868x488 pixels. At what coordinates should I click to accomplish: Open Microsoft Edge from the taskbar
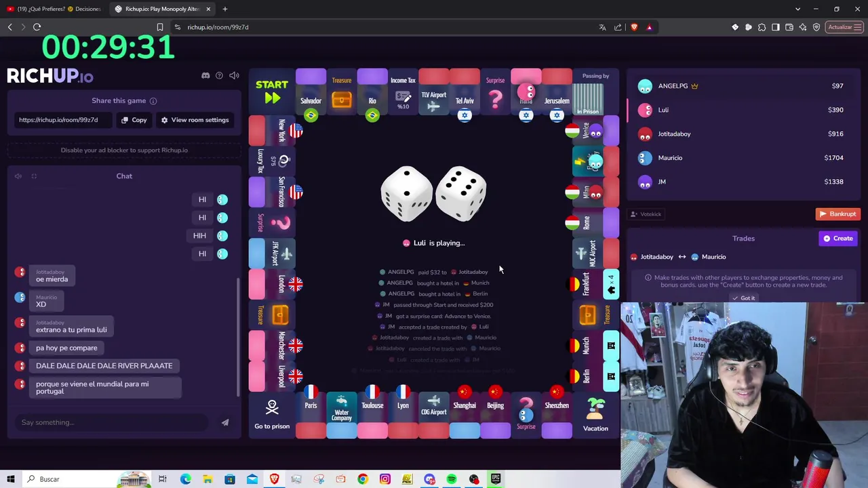coord(185,479)
